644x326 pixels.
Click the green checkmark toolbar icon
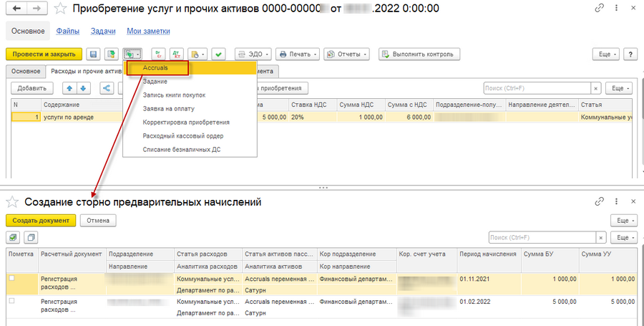(218, 54)
